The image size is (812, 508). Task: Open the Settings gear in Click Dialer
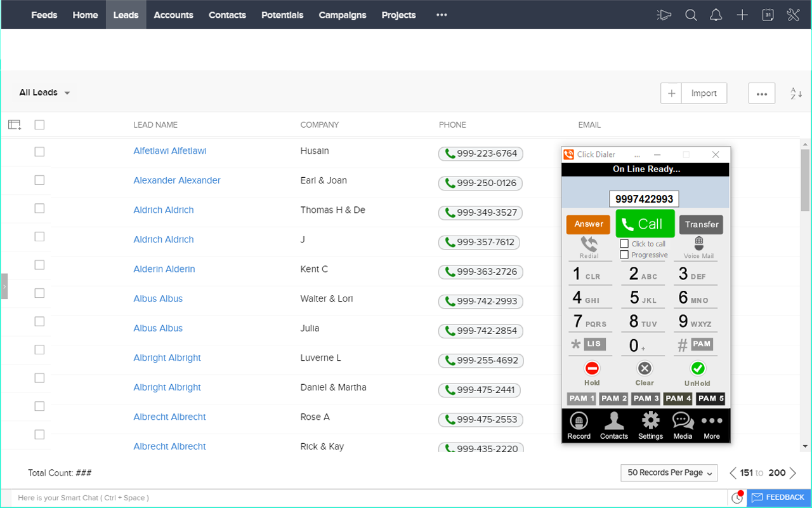coord(650,424)
